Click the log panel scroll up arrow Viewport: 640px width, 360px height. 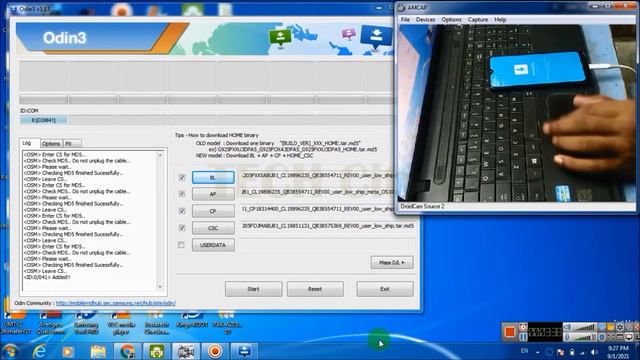tap(160, 155)
